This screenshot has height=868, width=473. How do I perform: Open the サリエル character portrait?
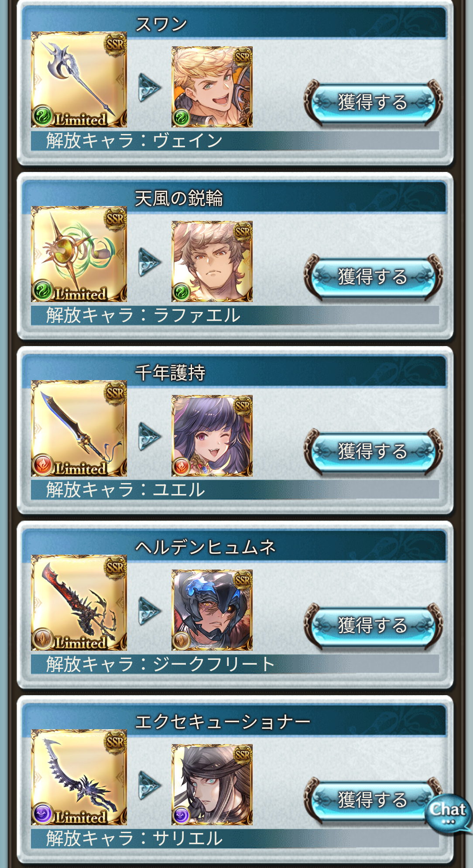click(212, 785)
